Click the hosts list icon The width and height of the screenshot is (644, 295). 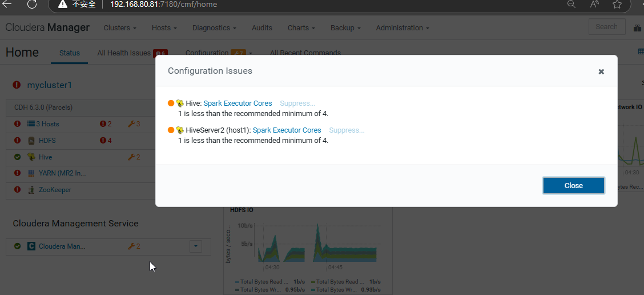(31, 124)
